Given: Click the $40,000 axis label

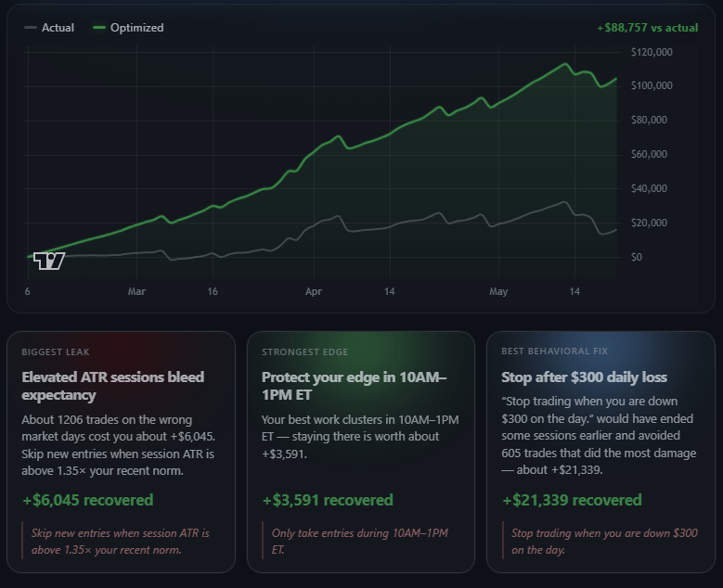Looking at the screenshot, I should [649, 188].
